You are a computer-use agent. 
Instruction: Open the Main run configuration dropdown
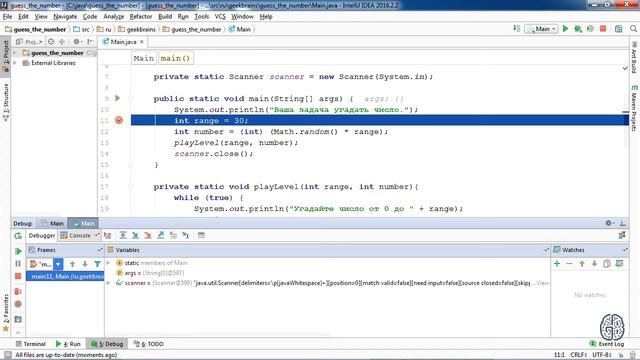(541, 29)
